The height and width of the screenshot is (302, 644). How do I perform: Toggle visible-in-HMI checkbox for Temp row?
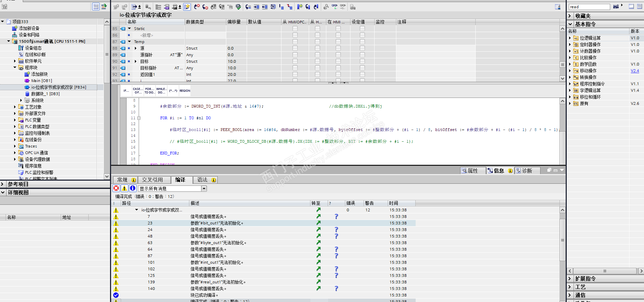click(x=338, y=42)
